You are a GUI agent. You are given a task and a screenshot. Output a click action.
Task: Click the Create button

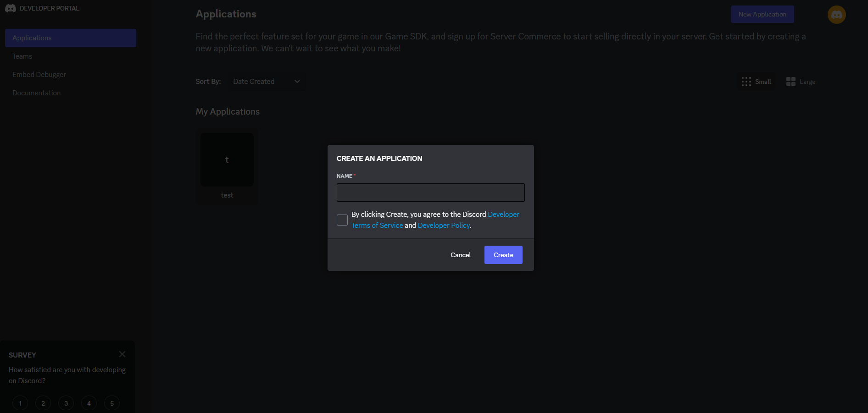[503, 255]
